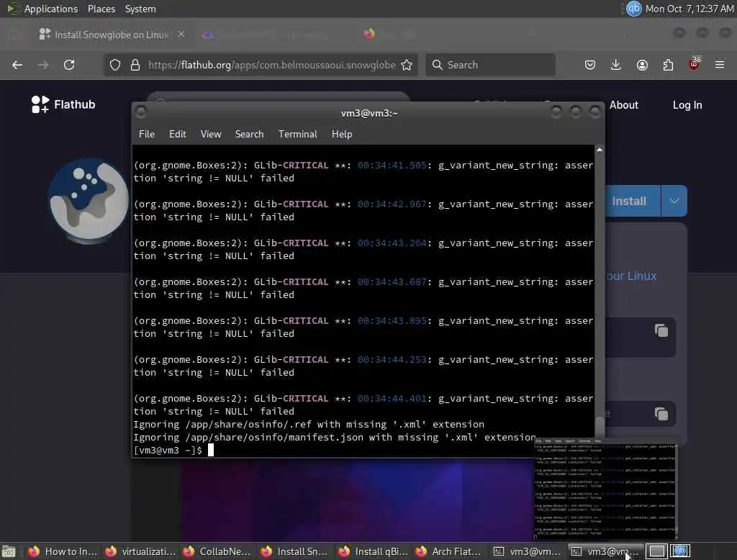737x560 pixels.
Task: Select the second workspace in workspace switcher
Action: pos(679,551)
